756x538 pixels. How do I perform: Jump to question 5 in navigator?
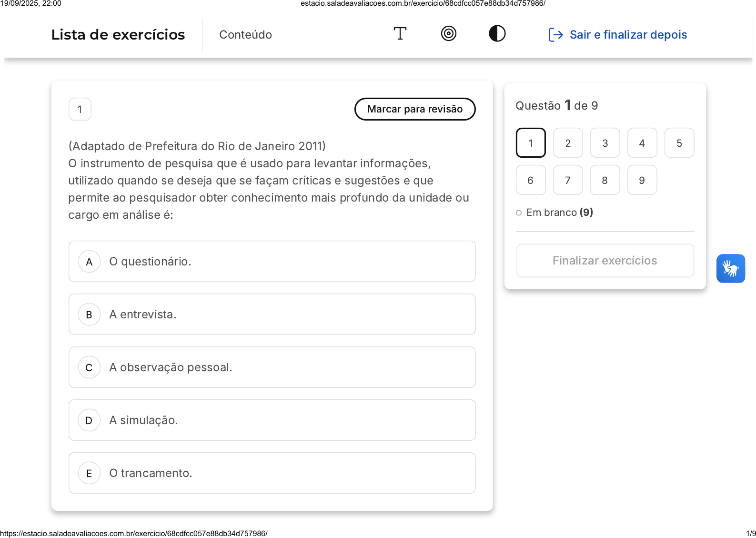[679, 143]
